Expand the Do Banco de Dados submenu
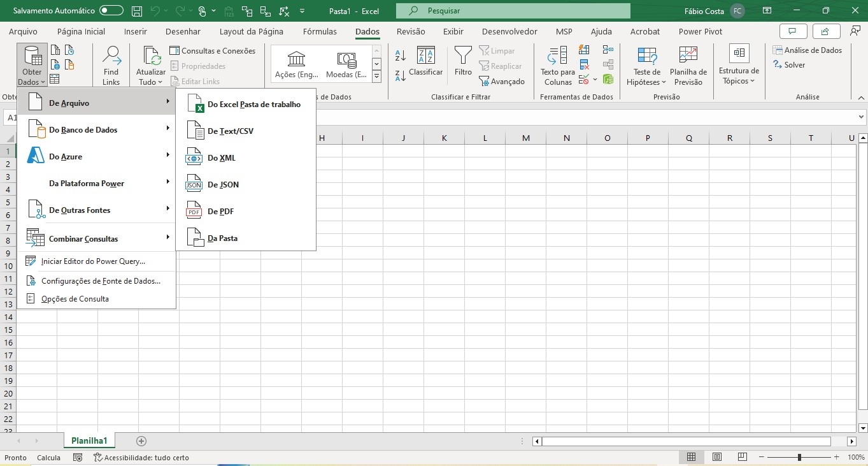Image resolution: width=868 pixels, height=466 pixels. pyautogui.click(x=96, y=129)
